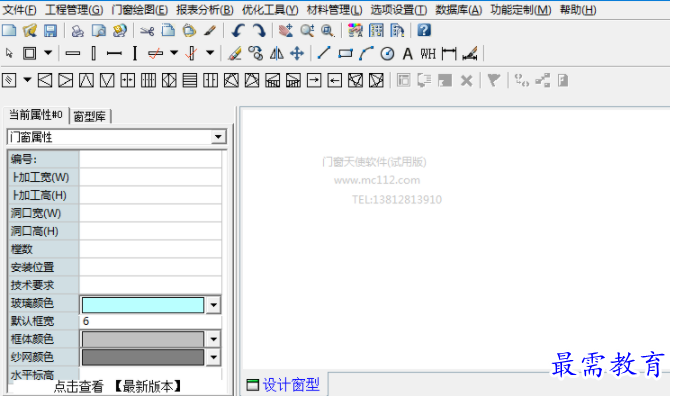Open the 玻璃颜色 dropdown arrow

tap(213, 305)
